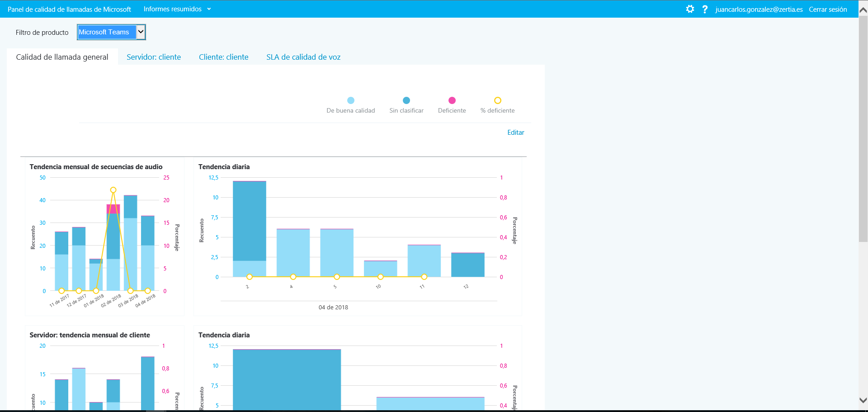Image resolution: width=868 pixels, height=412 pixels.
Task: Click the 'Editar' link
Action: coord(515,133)
